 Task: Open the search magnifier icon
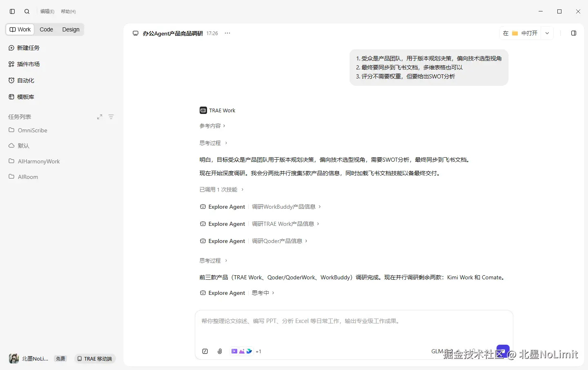tap(27, 11)
